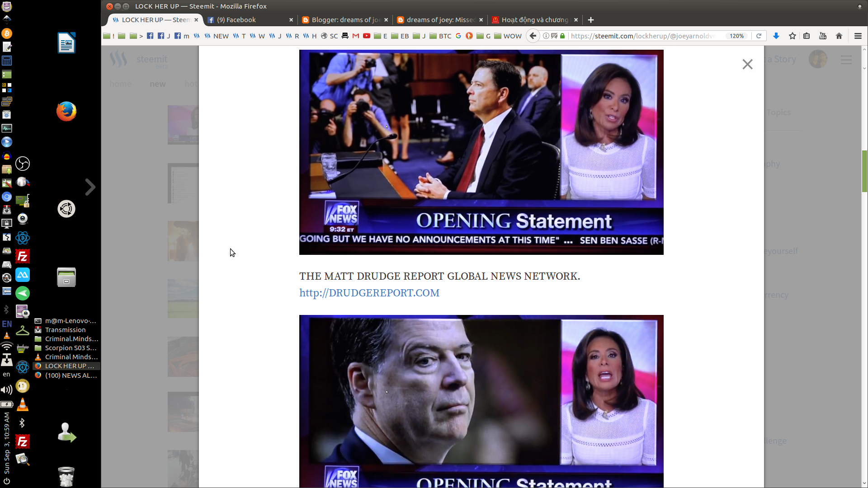Viewport: 868px width, 488px height.
Task: Open the Wi-Fi network indicator
Action: click(7, 347)
